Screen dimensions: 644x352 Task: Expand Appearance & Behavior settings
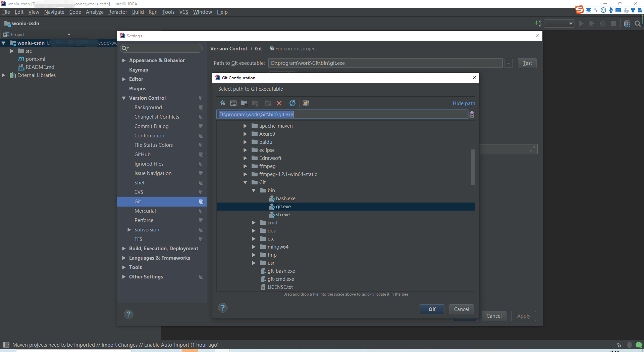click(124, 60)
